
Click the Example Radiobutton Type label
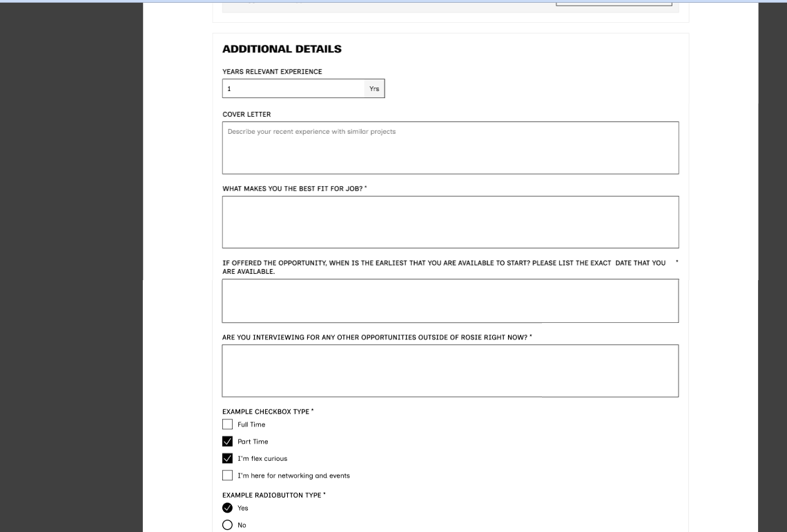tap(272, 495)
